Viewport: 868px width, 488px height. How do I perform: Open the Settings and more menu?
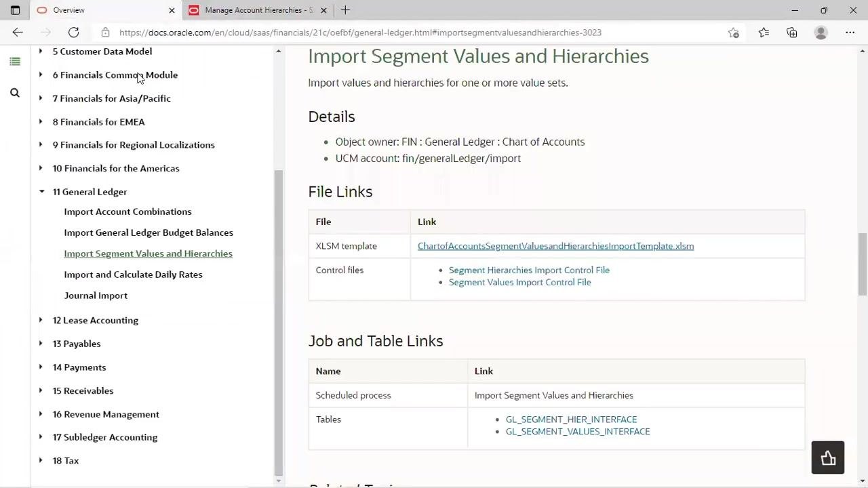coord(850,33)
